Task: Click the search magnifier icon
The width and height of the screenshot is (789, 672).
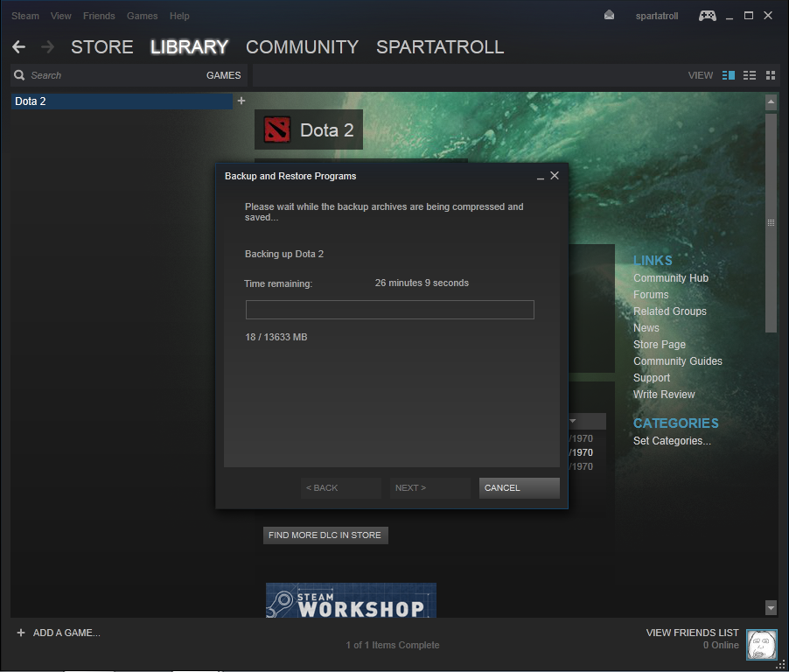Action: tap(19, 75)
